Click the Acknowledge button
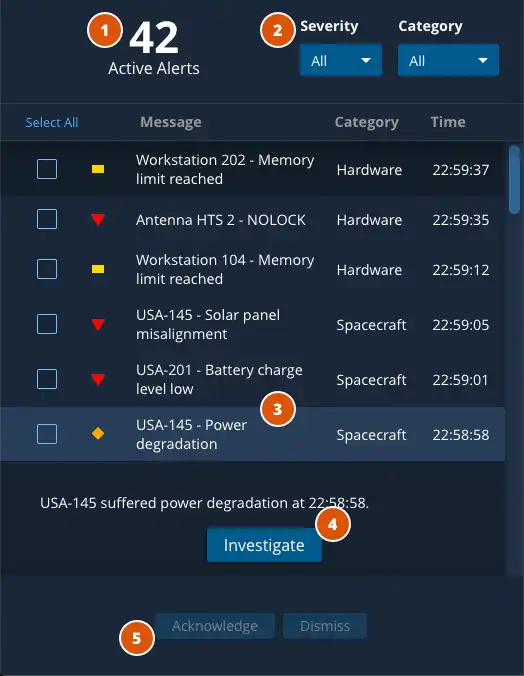This screenshot has height=676, width=524. tap(215, 626)
